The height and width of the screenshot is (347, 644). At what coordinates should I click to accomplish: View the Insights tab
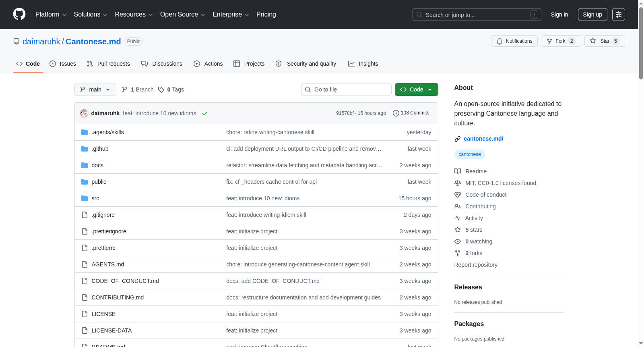click(363, 64)
